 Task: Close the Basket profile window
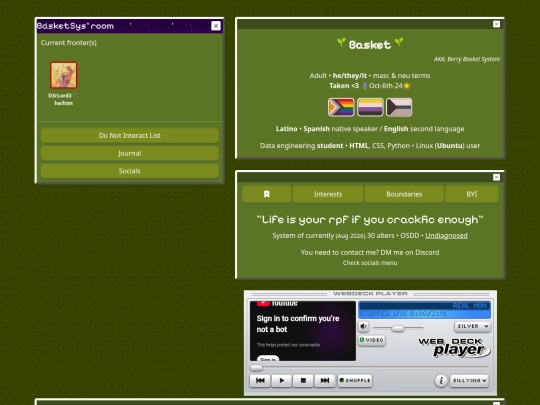pyautogui.click(x=496, y=24)
